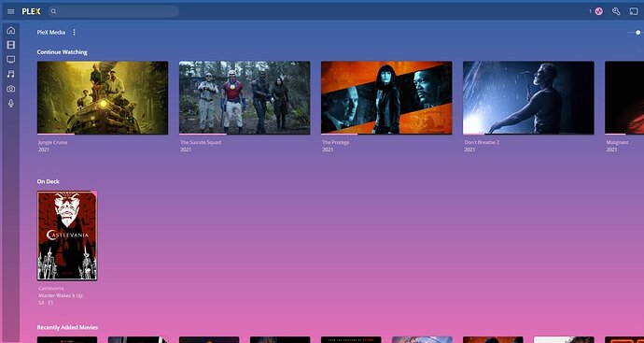Viewport: 644px width, 343px height.
Task: Resume The Suicide Squad thumbnail
Action: [245, 97]
